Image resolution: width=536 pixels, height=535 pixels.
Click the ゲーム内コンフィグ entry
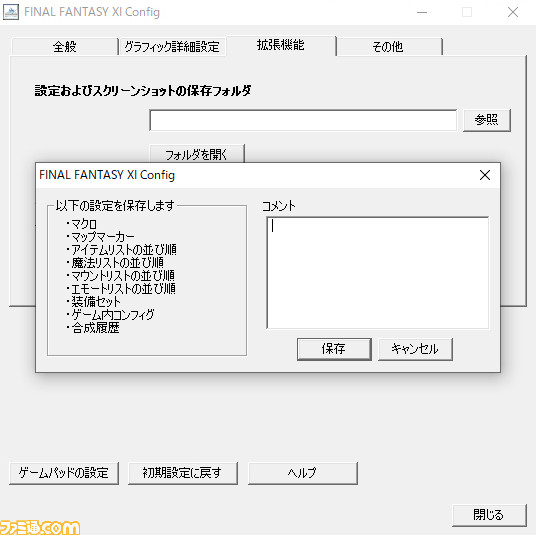[x=110, y=315]
